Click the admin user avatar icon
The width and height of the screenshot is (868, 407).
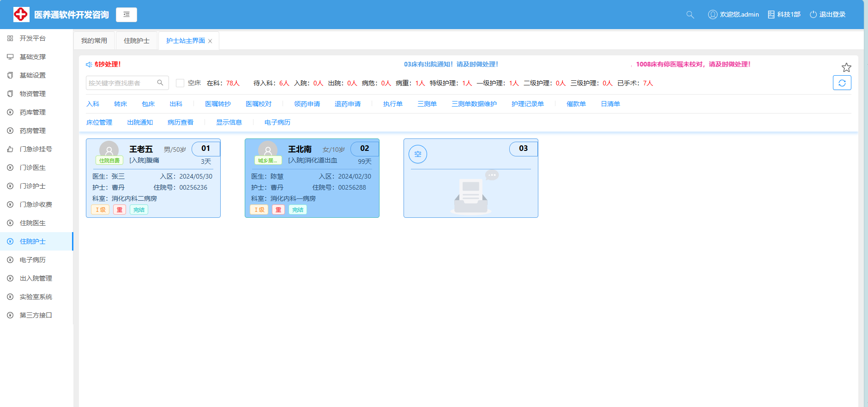(x=712, y=15)
